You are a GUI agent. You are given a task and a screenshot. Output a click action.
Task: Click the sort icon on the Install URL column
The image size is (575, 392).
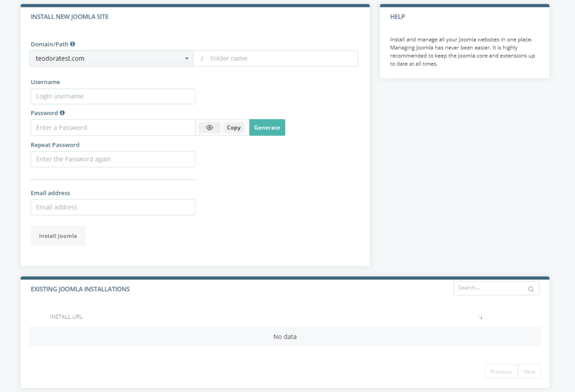(480, 317)
